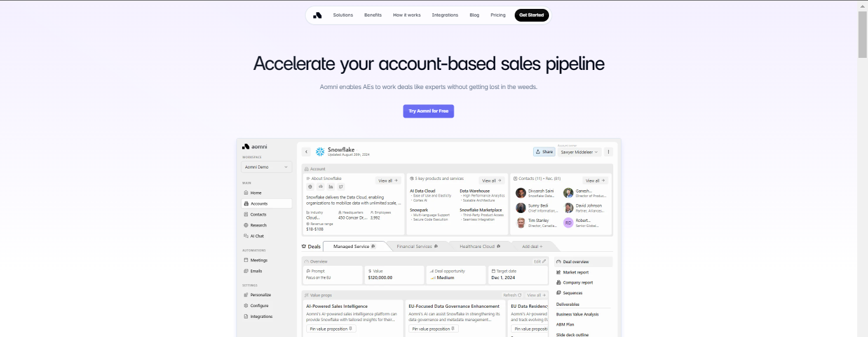Expand the Aomni Demo workspace dropdown
This screenshot has height=337, width=868.
point(266,167)
